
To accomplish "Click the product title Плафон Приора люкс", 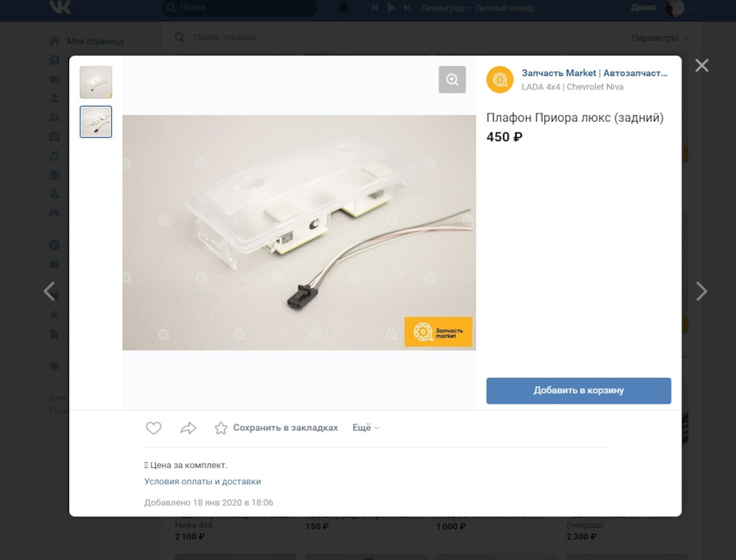I will click(x=574, y=118).
